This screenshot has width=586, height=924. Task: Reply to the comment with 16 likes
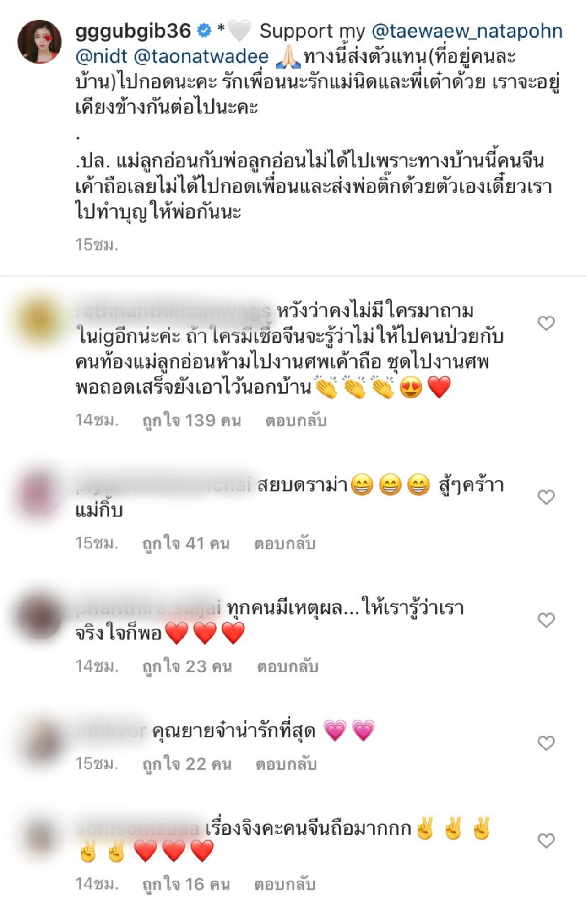click(285, 884)
